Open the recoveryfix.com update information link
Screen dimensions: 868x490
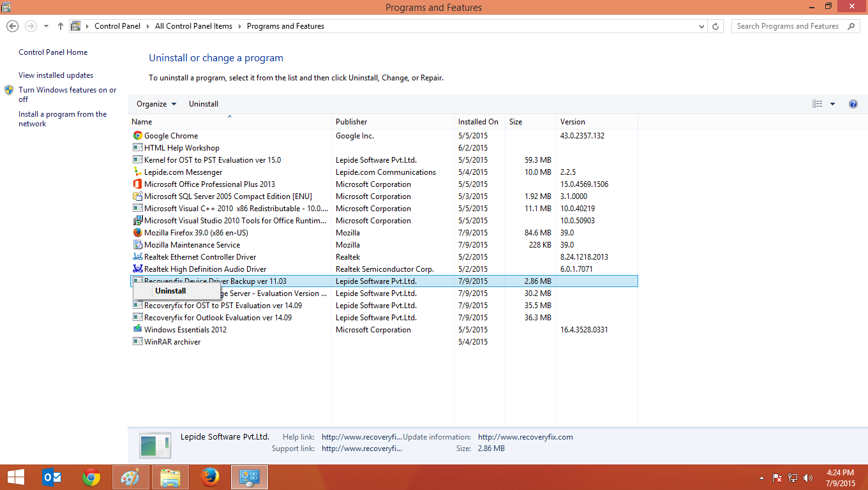[x=525, y=437]
